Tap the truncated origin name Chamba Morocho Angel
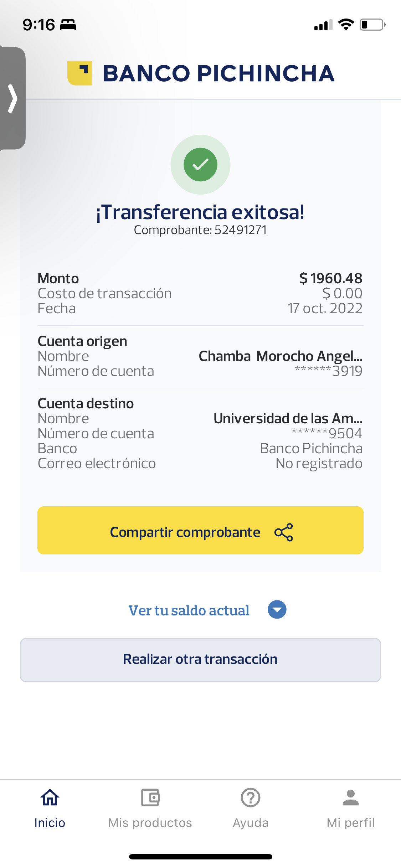The width and height of the screenshot is (401, 868). click(x=280, y=356)
